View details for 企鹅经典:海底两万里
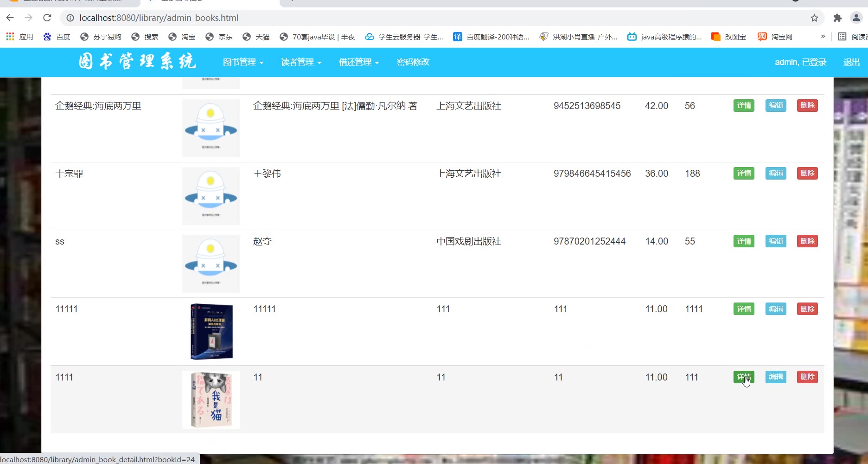Image resolution: width=868 pixels, height=464 pixels. coord(744,105)
